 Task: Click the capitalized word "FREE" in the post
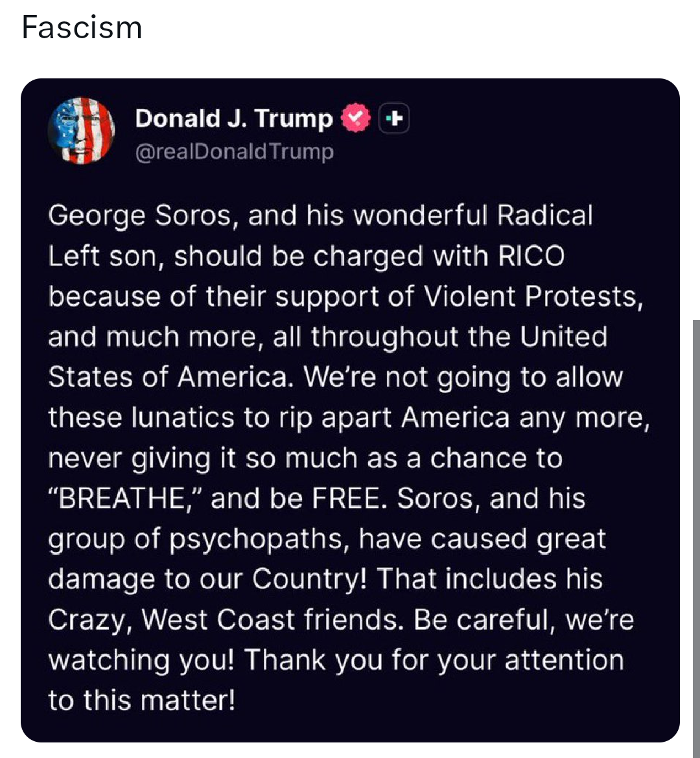346,498
